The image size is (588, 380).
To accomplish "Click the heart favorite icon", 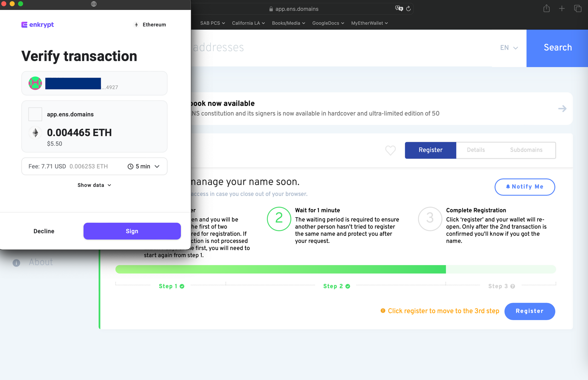I will (x=390, y=150).
